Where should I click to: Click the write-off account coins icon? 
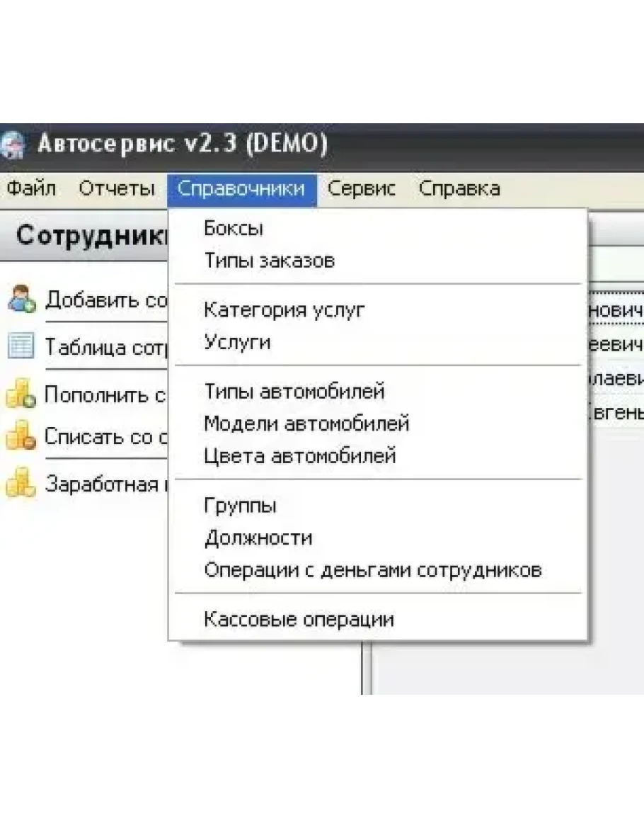click(21, 437)
